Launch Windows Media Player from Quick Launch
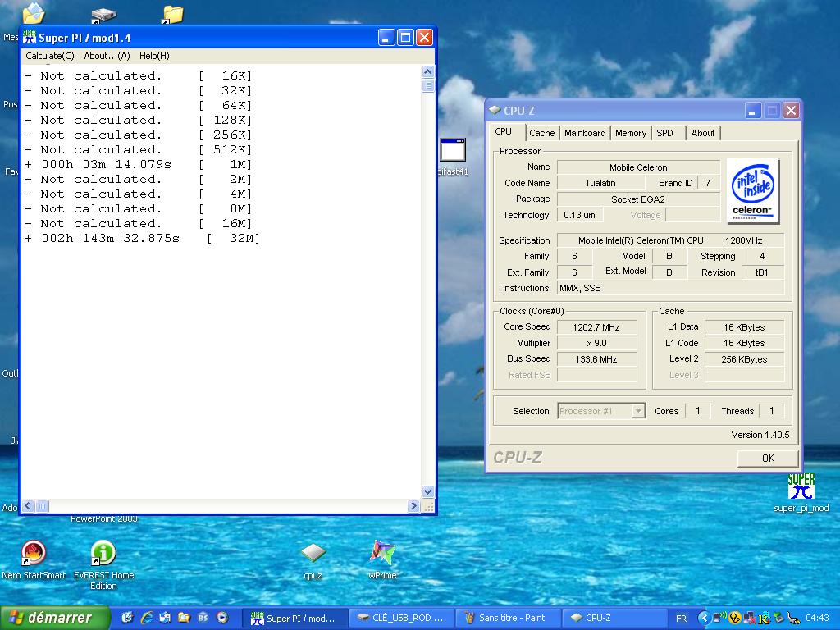 pos(222,618)
